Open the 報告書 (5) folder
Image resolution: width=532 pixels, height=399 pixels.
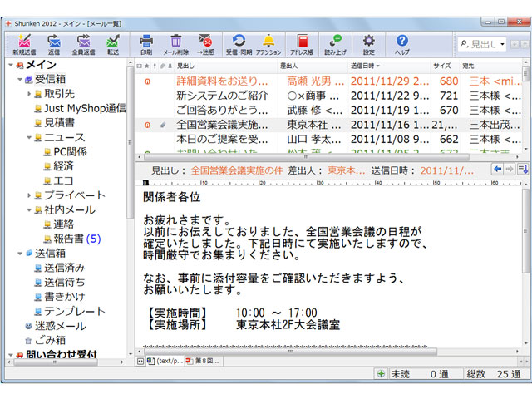tap(72, 239)
